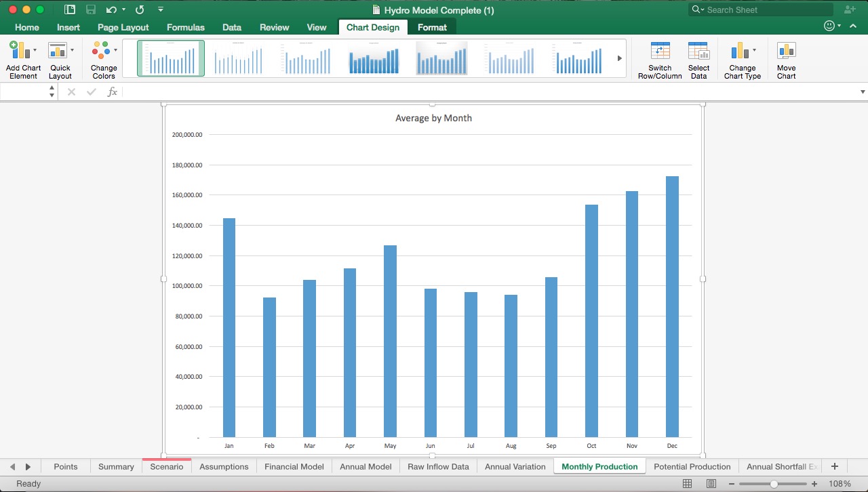The width and height of the screenshot is (868, 492).
Task: Switch to Page Layout view
Action: 711,483
